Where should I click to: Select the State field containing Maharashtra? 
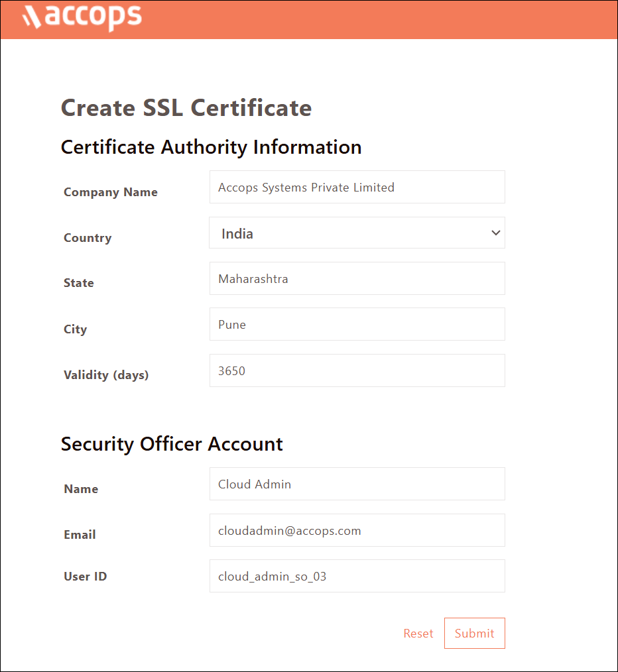click(357, 279)
